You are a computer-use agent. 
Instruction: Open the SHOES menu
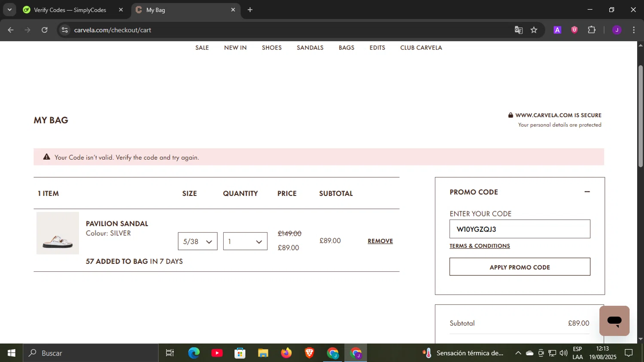[x=272, y=48]
